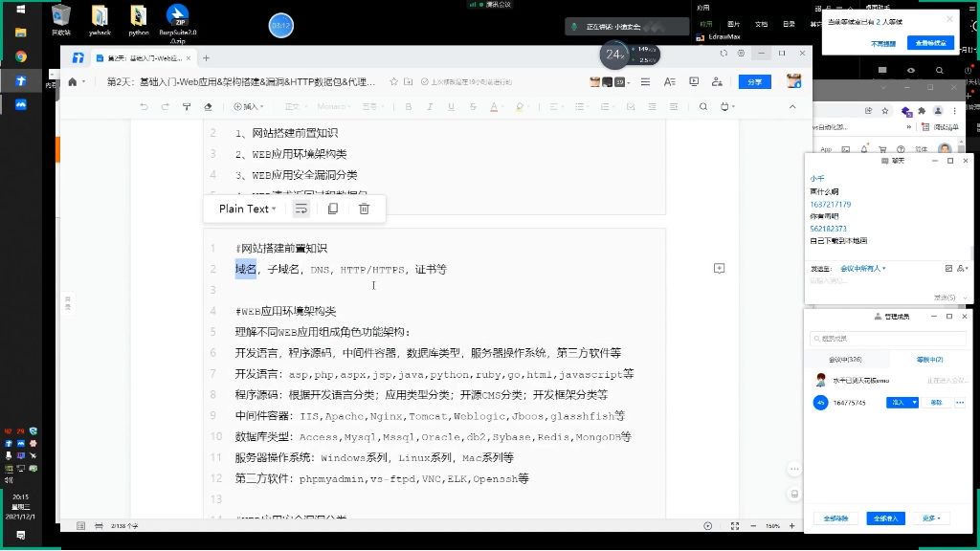Click the search magnifier in editor toolbar
Viewport: 980px width, 551px height.
703,107
